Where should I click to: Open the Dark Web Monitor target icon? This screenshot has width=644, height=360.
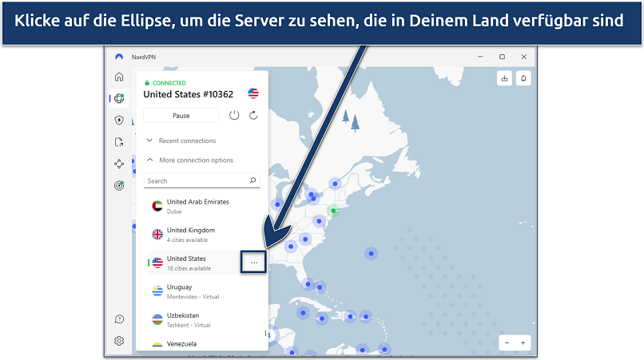click(x=119, y=185)
